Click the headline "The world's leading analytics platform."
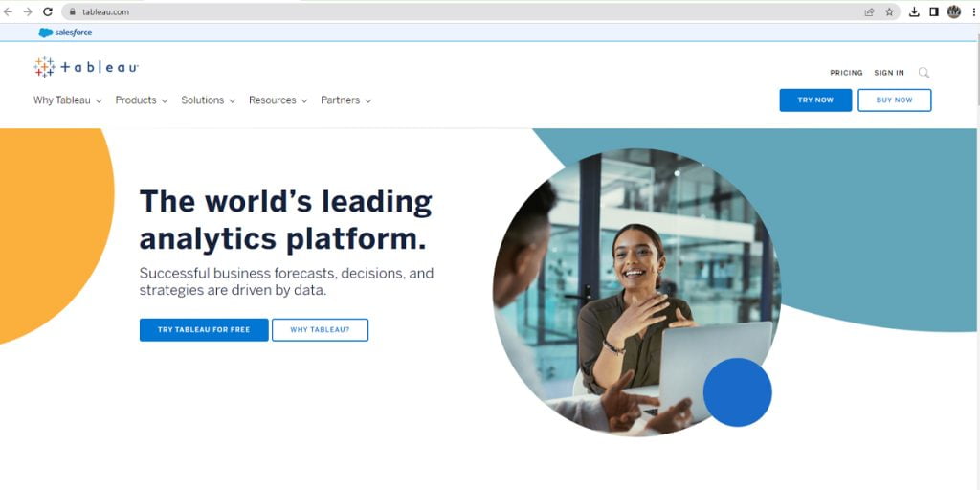980x490 pixels. [285, 219]
